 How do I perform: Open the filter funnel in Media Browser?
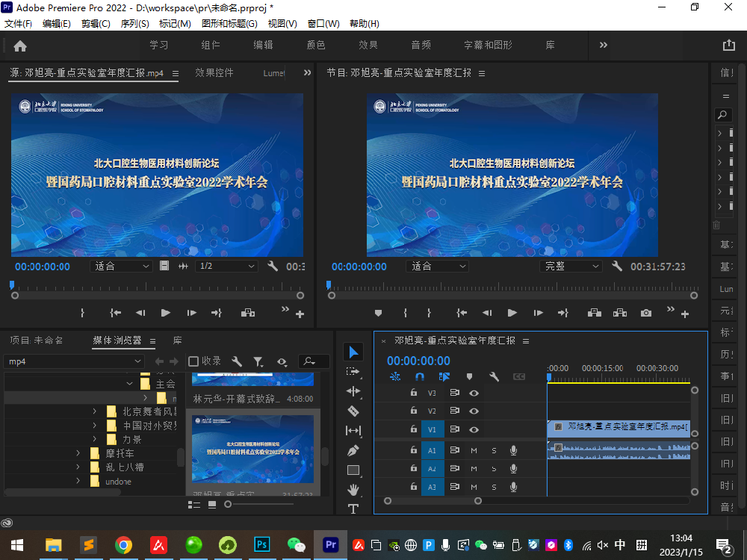258,362
